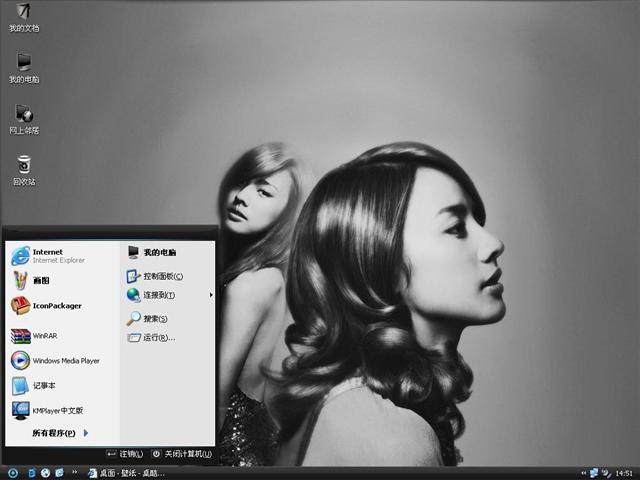This screenshot has height=480, width=640.
Task: Click the 14:51 taskbar clock
Action: point(624,473)
